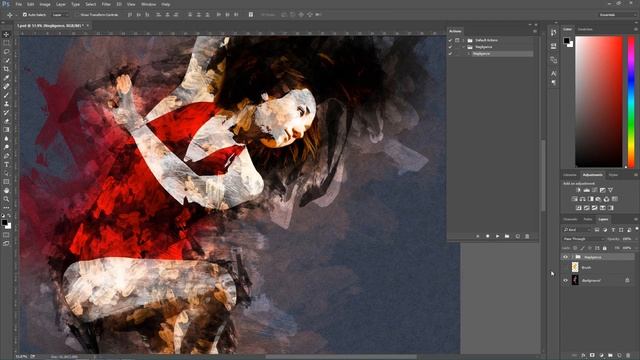
Task: Open the Pass Through blend mode dropdown
Action: click(583, 239)
